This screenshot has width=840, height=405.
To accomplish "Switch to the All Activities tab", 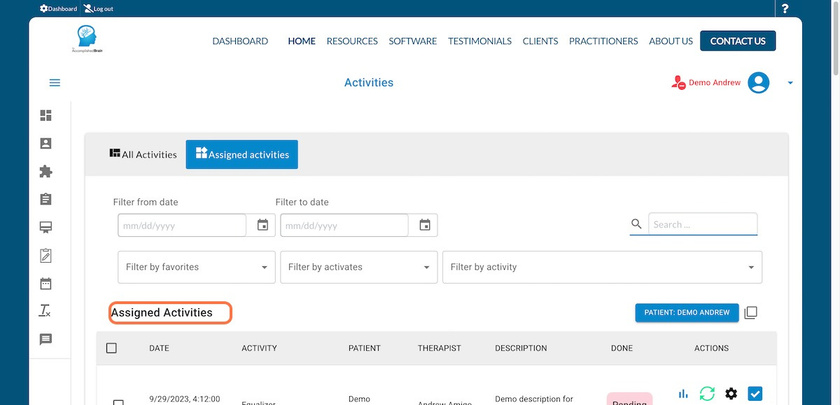I will click(x=143, y=154).
